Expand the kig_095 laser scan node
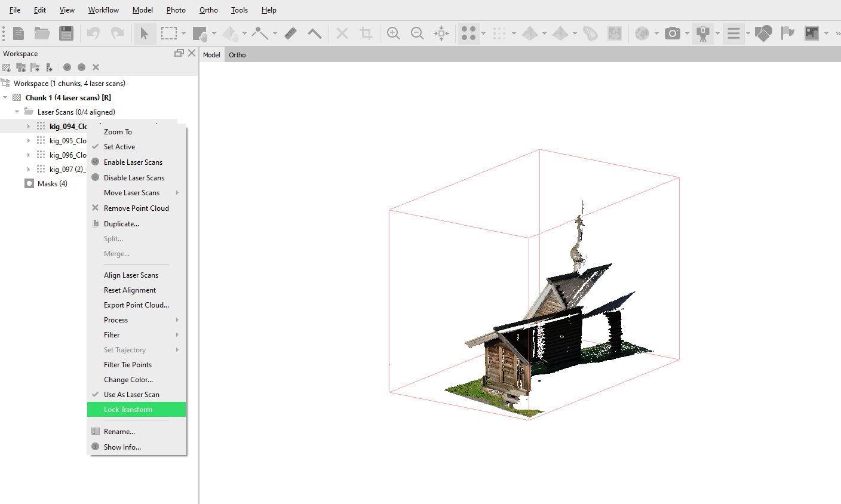The height and width of the screenshot is (504, 841). pyautogui.click(x=28, y=140)
